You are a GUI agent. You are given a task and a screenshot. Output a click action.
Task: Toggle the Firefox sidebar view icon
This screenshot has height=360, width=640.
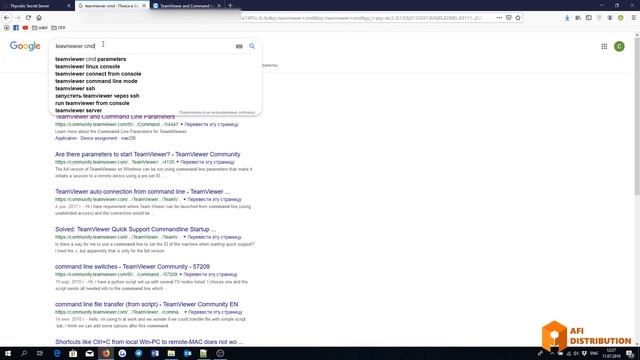coord(589,18)
